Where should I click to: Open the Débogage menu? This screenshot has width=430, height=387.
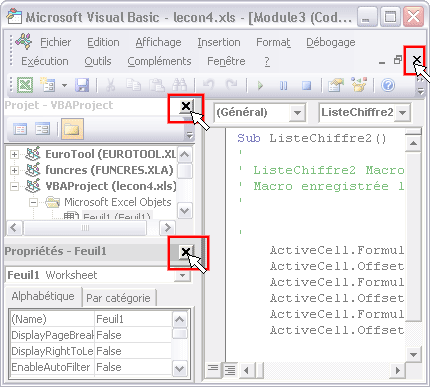331,42
